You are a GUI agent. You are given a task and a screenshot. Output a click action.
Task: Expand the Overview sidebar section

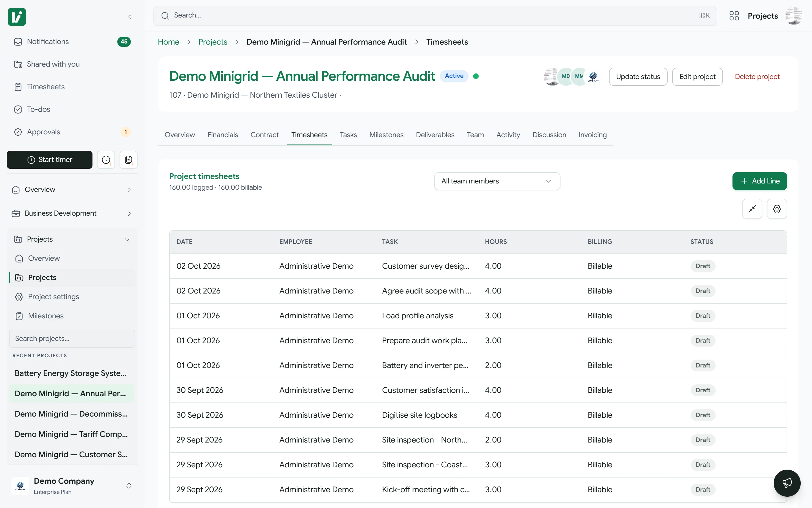tap(72, 190)
